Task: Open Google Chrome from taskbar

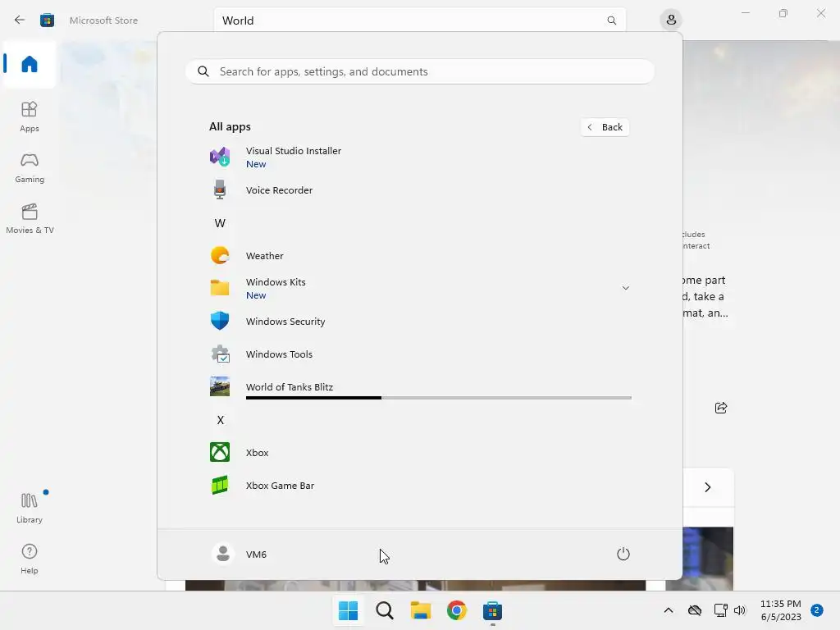Action: [456, 610]
